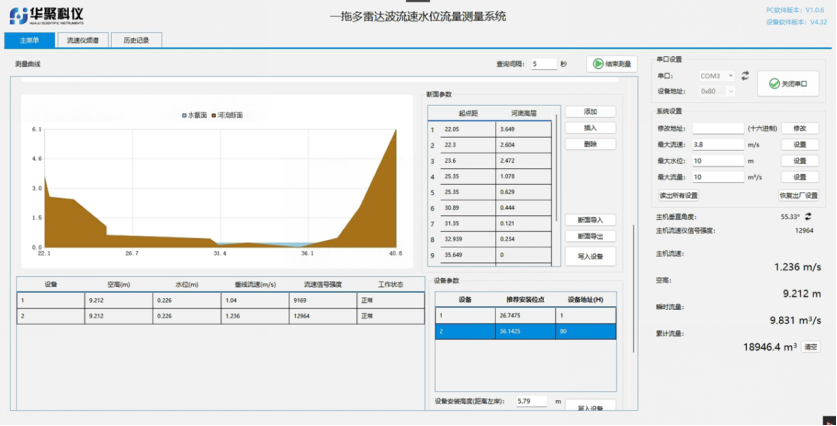Click the 断面导入 button
The height and width of the screenshot is (426, 837).
(x=590, y=220)
